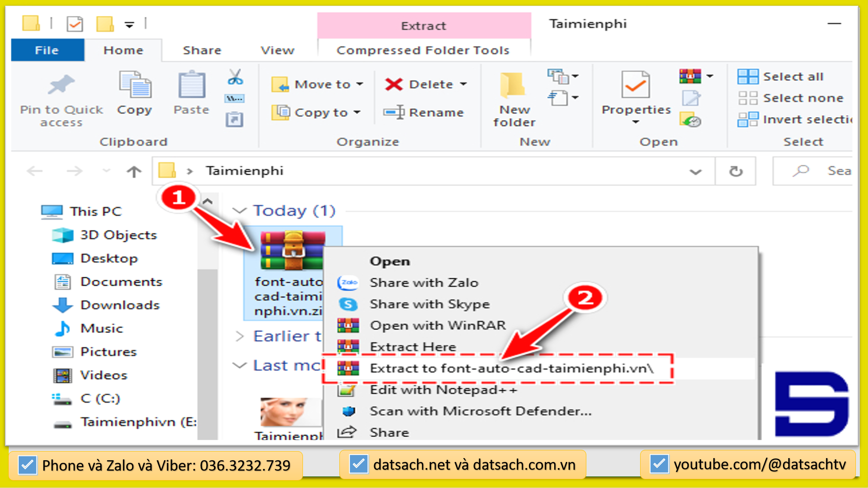
Task: Choose Extract to font-auto-cad-taimienphi.vn\
Action: 511,368
